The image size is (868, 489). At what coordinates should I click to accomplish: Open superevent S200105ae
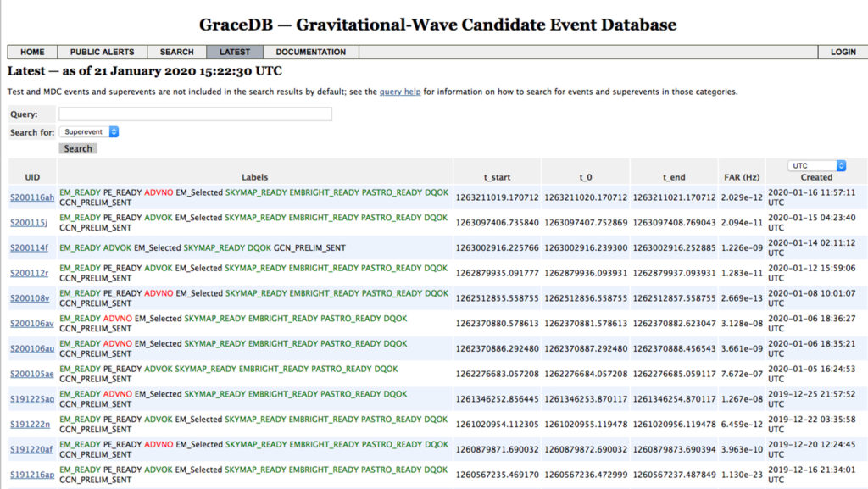click(x=32, y=374)
